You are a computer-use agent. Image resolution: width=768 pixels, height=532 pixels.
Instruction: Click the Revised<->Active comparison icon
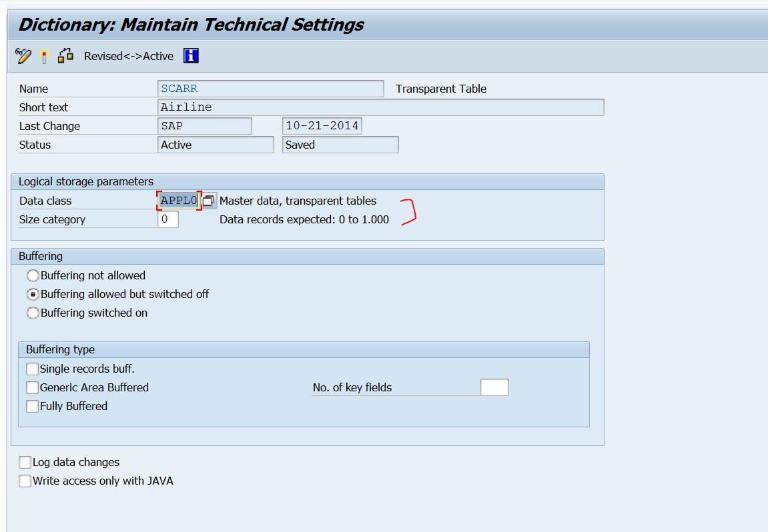click(65, 56)
